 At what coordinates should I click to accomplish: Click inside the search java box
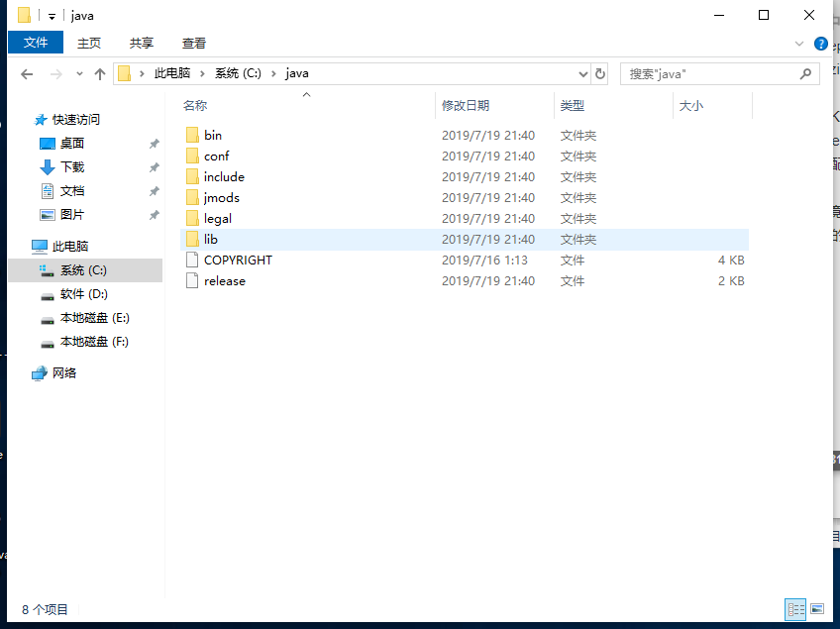703,73
